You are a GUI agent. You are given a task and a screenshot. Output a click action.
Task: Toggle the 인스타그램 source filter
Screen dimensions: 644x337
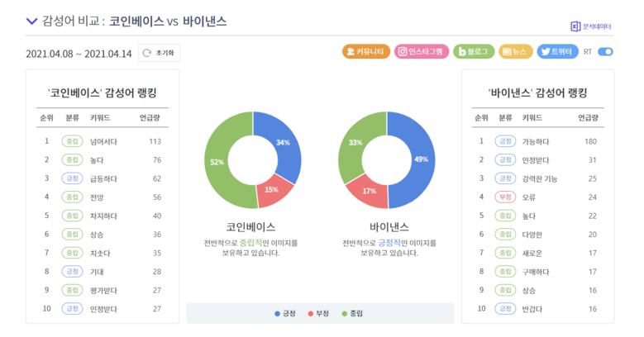click(422, 52)
